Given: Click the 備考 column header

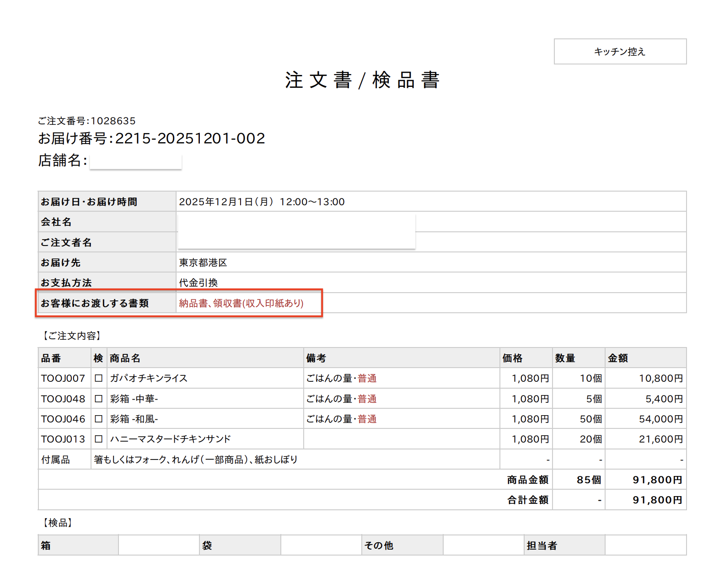Looking at the screenshot, I should pos(402,358).
